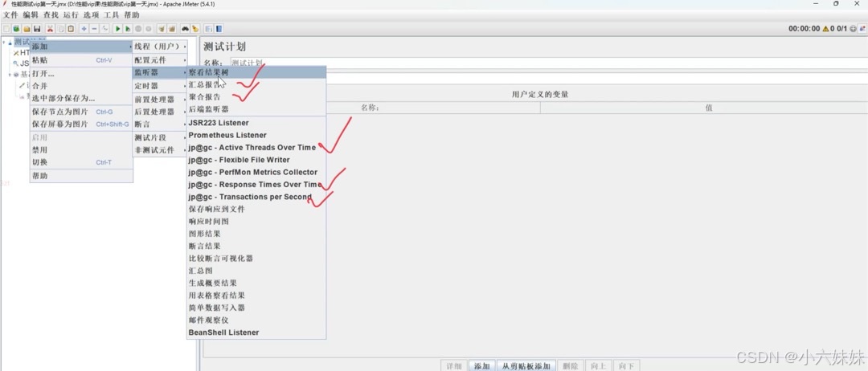Expand all nodes with plus icon

click(x=84, y=28)
